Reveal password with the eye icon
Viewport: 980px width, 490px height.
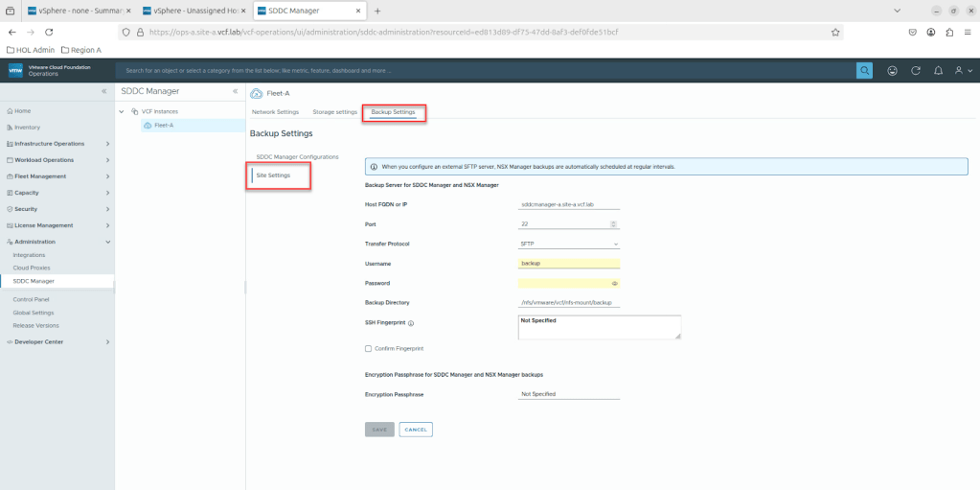614,284
